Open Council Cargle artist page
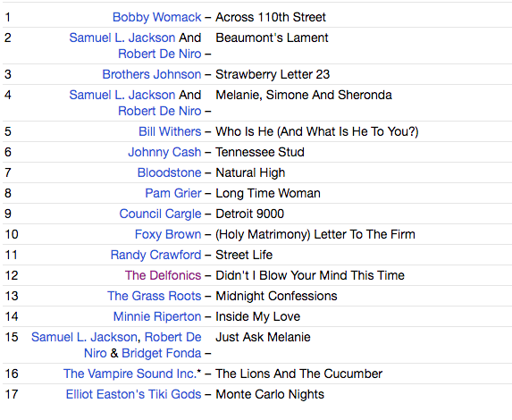This screenshot has width=512, height=420. click(160, 214)
